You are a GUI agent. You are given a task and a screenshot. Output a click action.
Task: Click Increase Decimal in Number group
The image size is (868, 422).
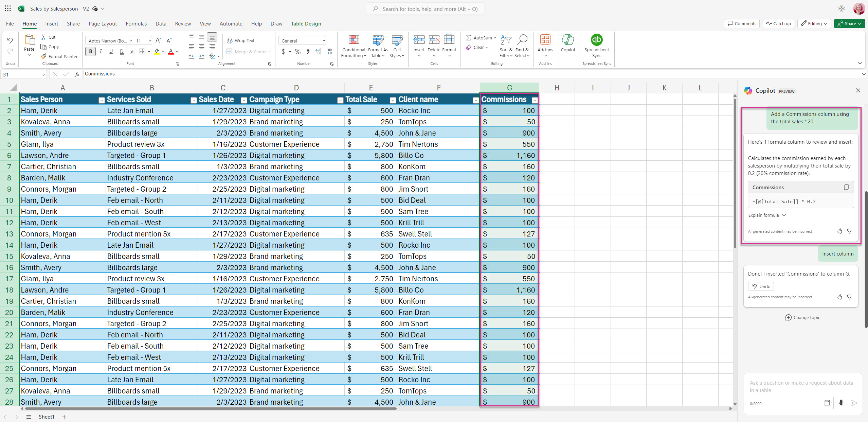tap(318, 51)
